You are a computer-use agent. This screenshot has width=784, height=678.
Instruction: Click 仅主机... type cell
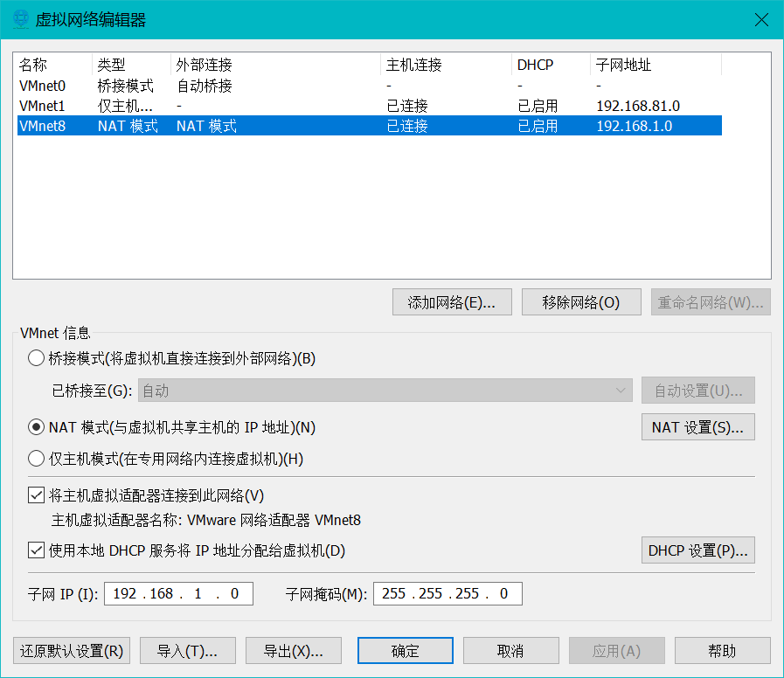(x=125, y=106)
